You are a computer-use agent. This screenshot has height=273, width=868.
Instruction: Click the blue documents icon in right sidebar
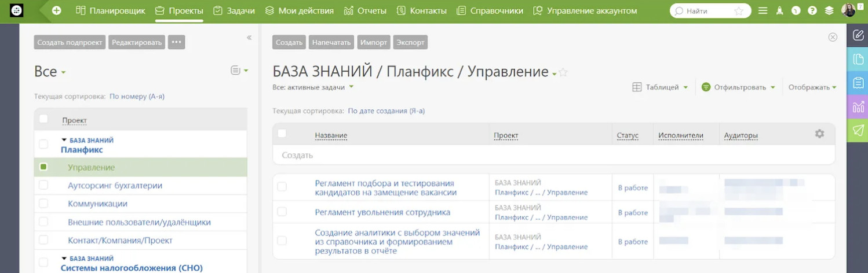[x=858, y=60]
